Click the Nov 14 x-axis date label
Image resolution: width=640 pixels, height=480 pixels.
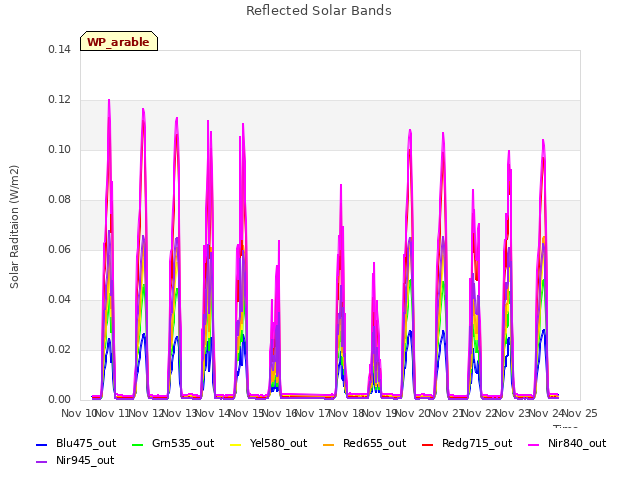coord(213,413)
